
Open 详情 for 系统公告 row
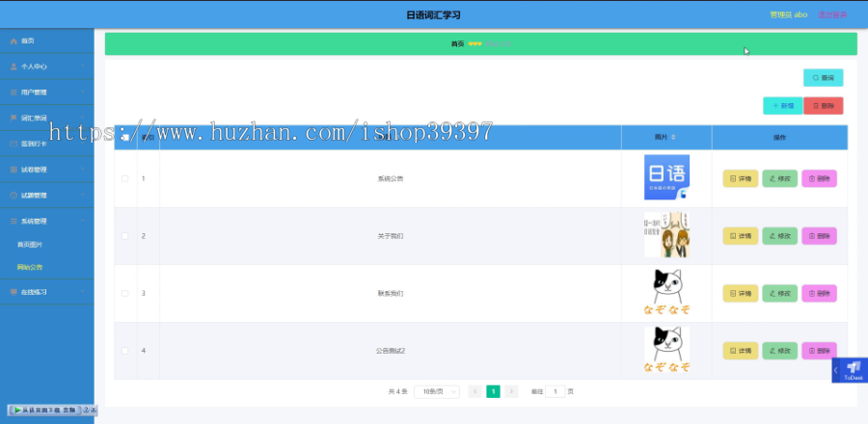point(740,178)
